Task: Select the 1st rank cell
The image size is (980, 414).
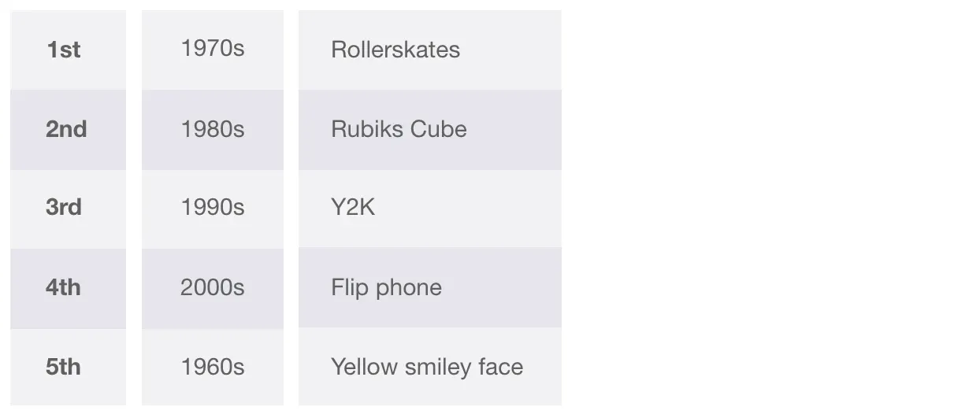Action: 68,50
